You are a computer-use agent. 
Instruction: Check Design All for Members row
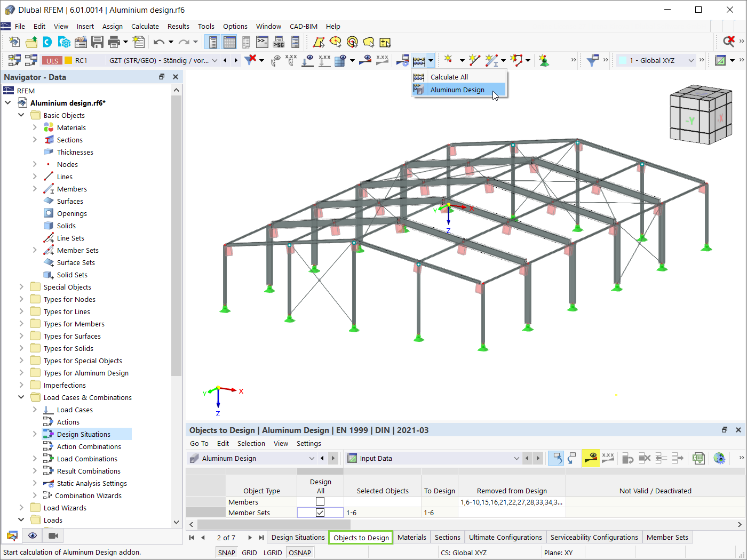click(320, 502)
